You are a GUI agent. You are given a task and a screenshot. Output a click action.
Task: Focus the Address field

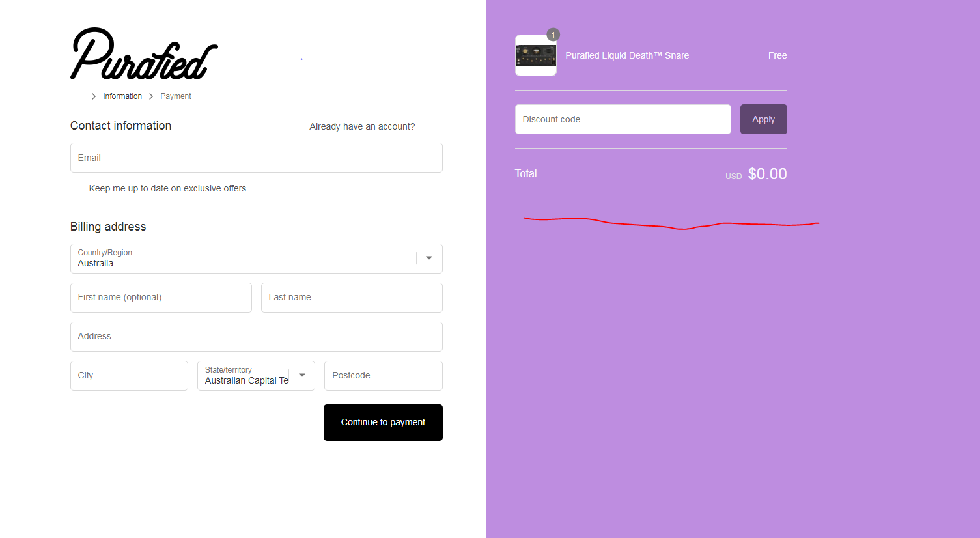(257, 337)
